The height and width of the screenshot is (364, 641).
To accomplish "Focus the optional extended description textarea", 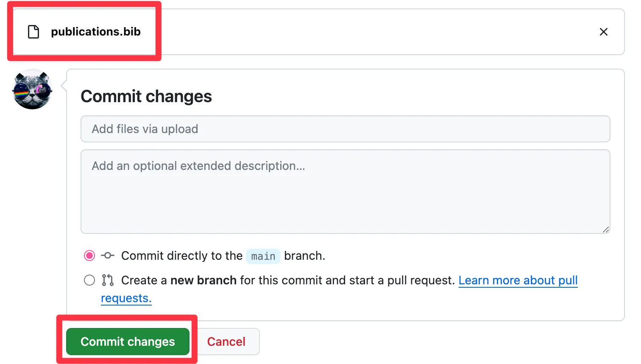I will click(345, 192).
